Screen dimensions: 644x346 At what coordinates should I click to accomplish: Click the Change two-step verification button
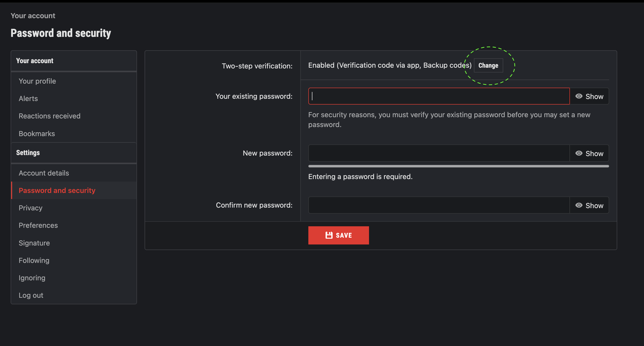pyautogui.click(x=488, y=65)
